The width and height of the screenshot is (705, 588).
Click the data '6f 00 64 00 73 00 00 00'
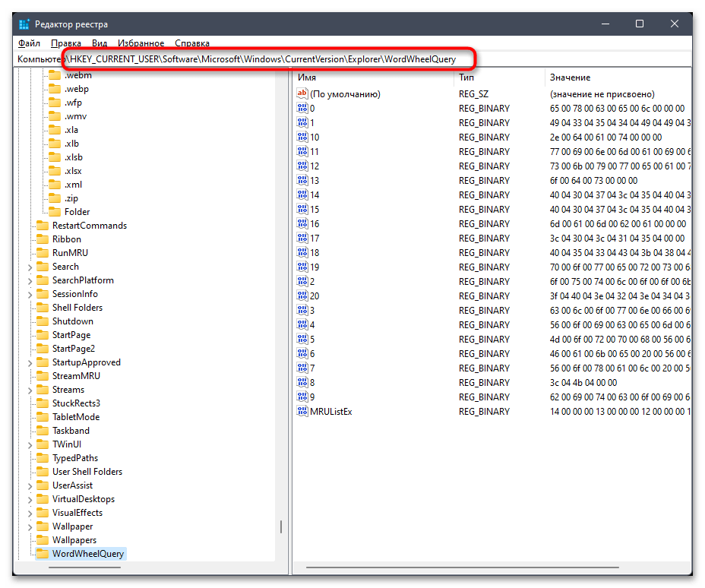click(x=593, y=180)
